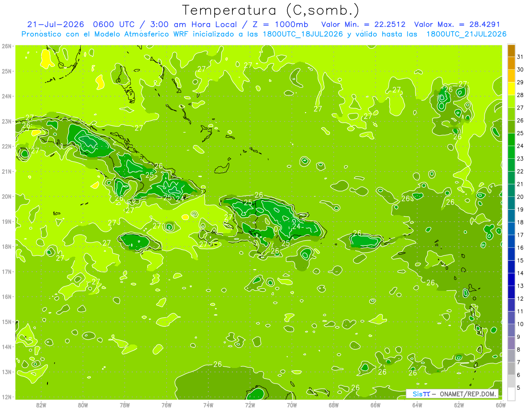Click the color bar's 31 label
This screenshot has width=532, height=411.
coord(520,57)
